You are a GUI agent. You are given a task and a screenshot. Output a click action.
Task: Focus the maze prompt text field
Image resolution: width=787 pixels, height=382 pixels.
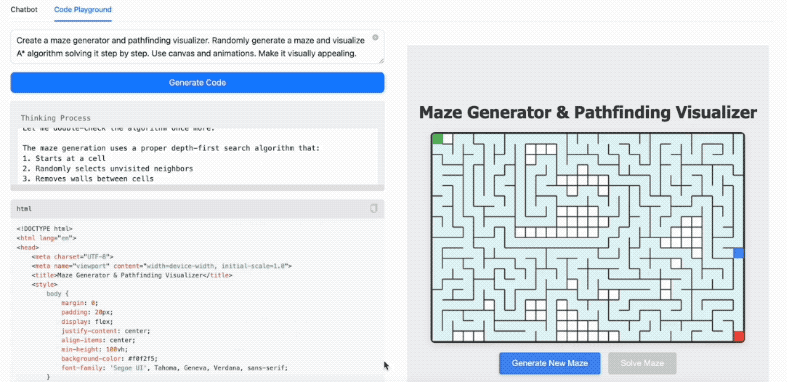(x=197, y=47)
